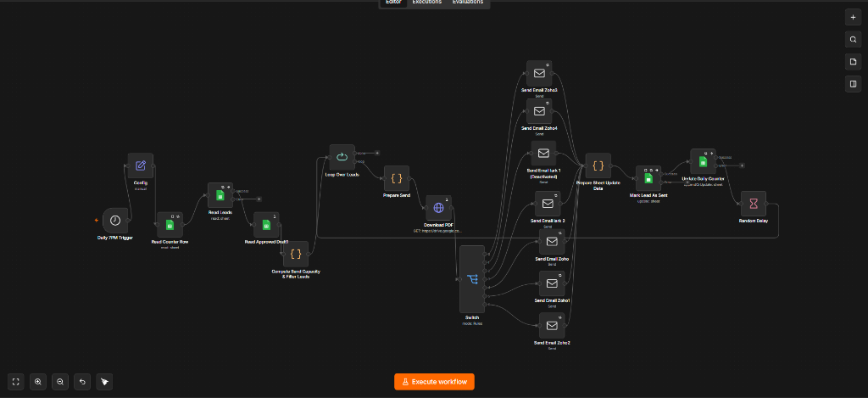The image size is (868, 398).
Task: Reset the canvas zoom level
Action: pos(82,381)
